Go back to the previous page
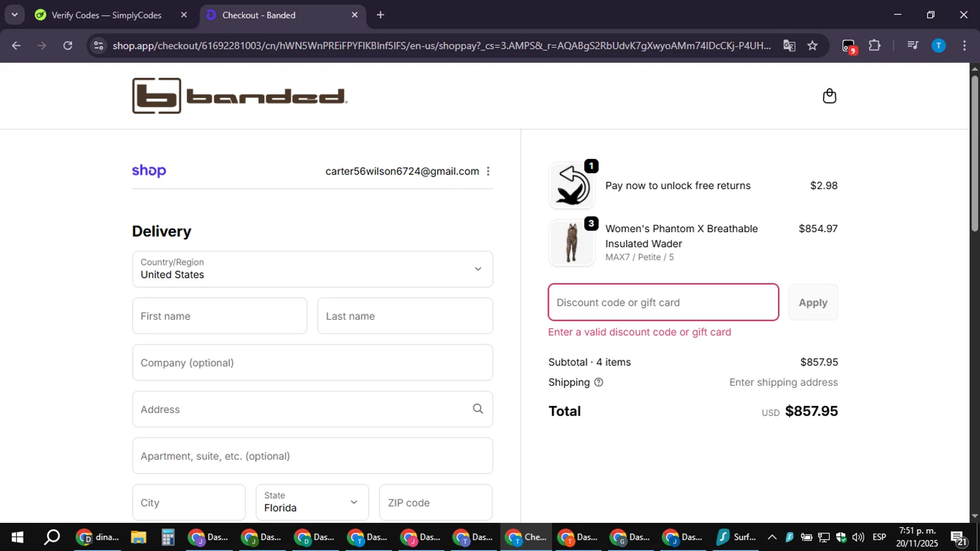Screen dimensions: 980x551 pos(16,45)
